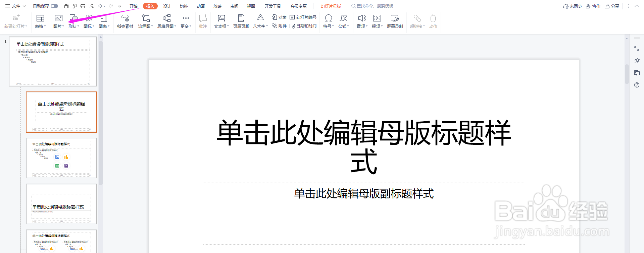Screen dimensions: 644x253
Task: Select the first master slide thumbnail
Action: pyautogui.click(x=53, y=62)
